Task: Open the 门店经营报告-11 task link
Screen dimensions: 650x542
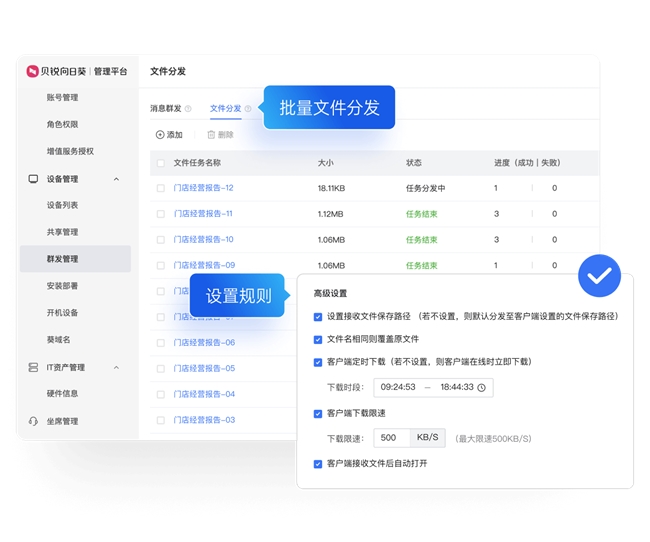Action: pyautogui.click(x=203, y=214)
